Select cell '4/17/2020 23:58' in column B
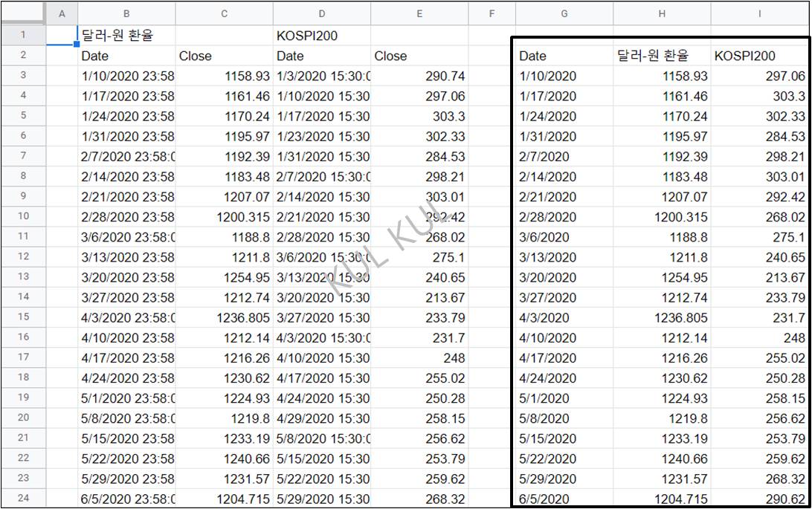 126,358
